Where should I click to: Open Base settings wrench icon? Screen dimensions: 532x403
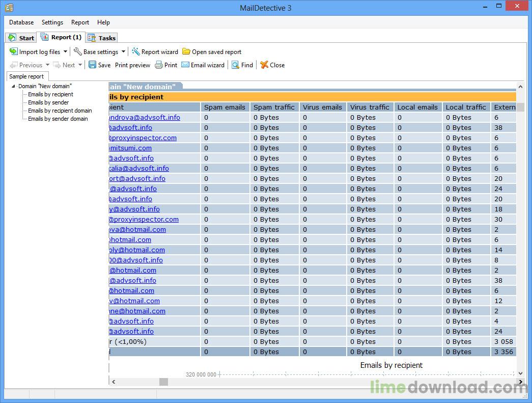click(x=78, y=51)
